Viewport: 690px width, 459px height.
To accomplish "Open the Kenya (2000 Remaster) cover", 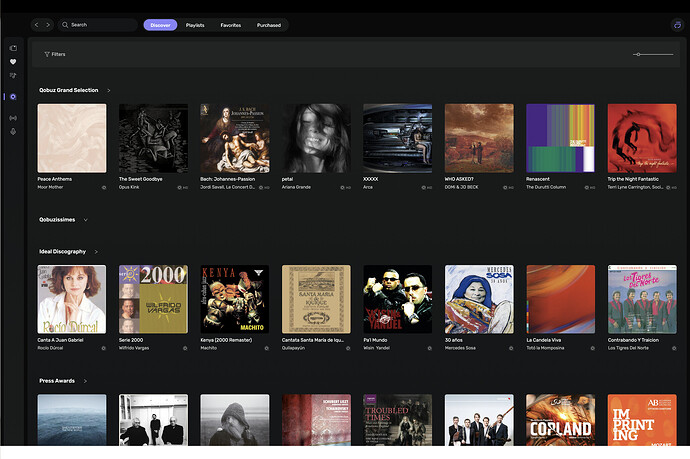I will pos(235,299).
